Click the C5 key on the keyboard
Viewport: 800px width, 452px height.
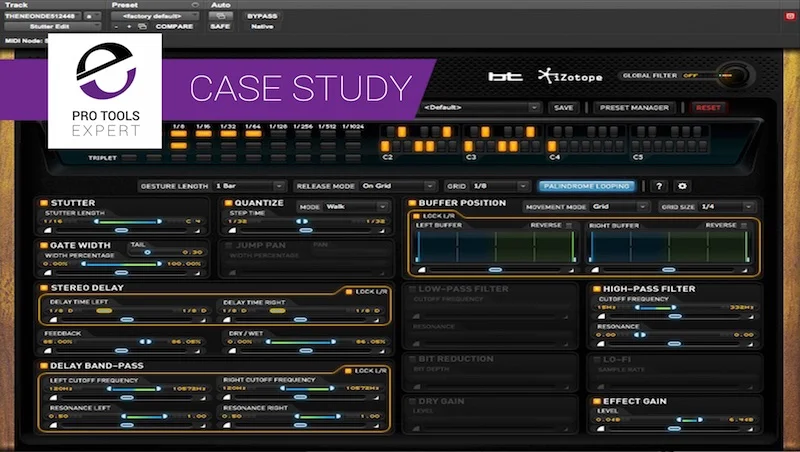click(x=636, y=147)
